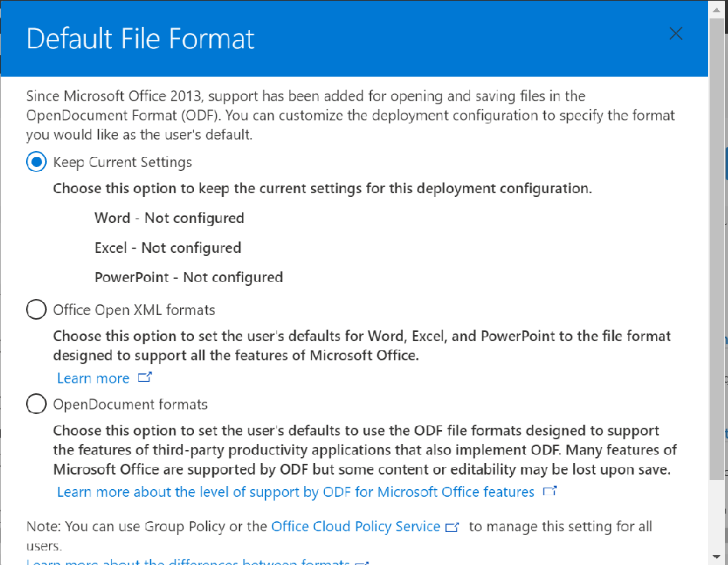
Task: Click the scrollbar down arrow
Action: coord(717,556)
